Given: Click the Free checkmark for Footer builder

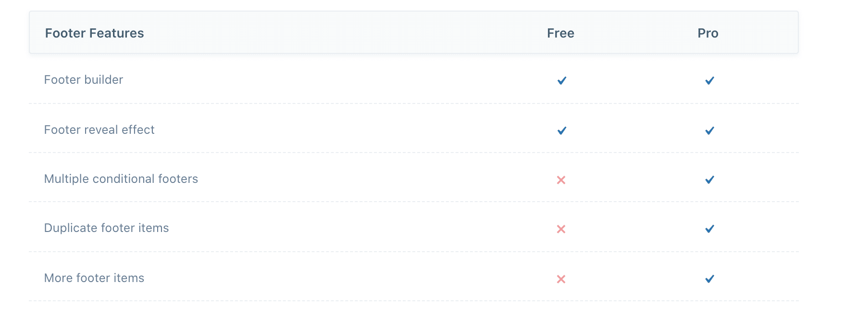Looking at the screenshot, I should (561, 80).
